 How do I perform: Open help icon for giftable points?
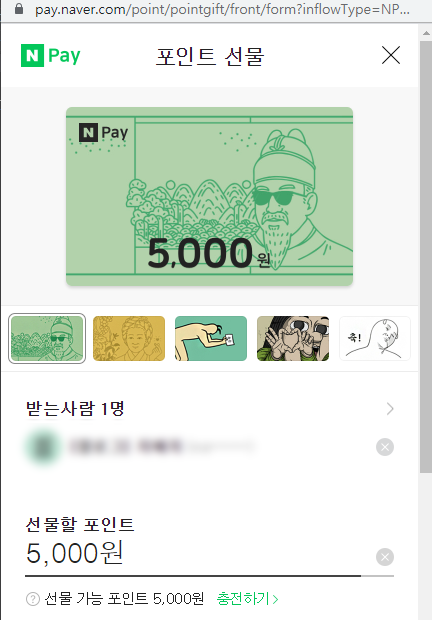pyautogui.click(x=33, y=599)
